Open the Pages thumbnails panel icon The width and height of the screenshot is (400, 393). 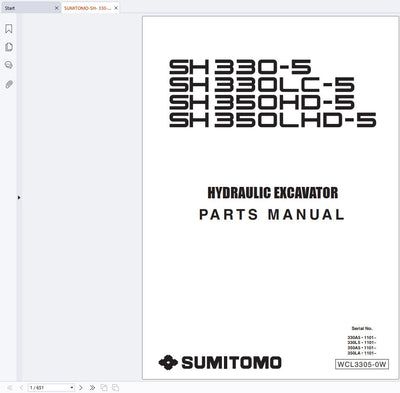pos(9,47)
